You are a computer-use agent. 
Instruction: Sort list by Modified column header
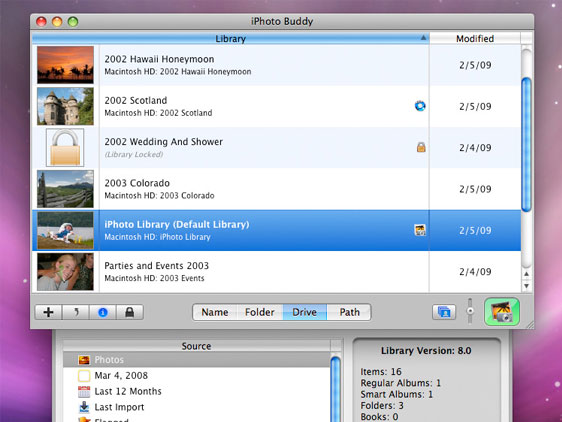[x=475, y=38]
